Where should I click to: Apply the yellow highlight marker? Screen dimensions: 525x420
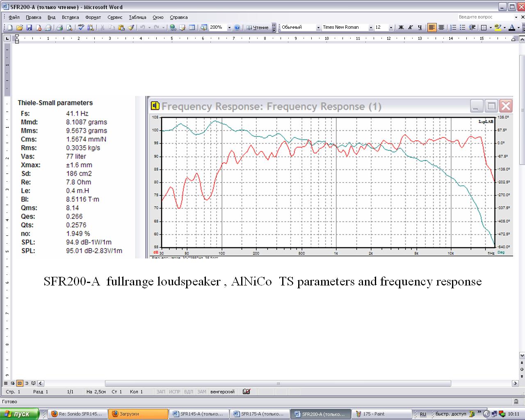point(498,27)
